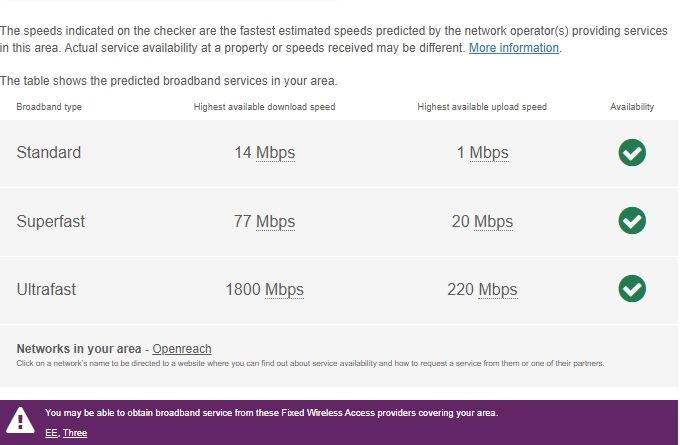
Task: Click the warning triangle icon in purple banner
Action: [x=20, y=421]
